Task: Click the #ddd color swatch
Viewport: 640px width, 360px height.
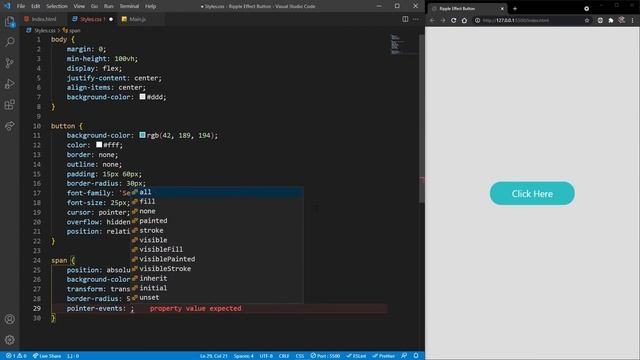Action: [142, 97]
